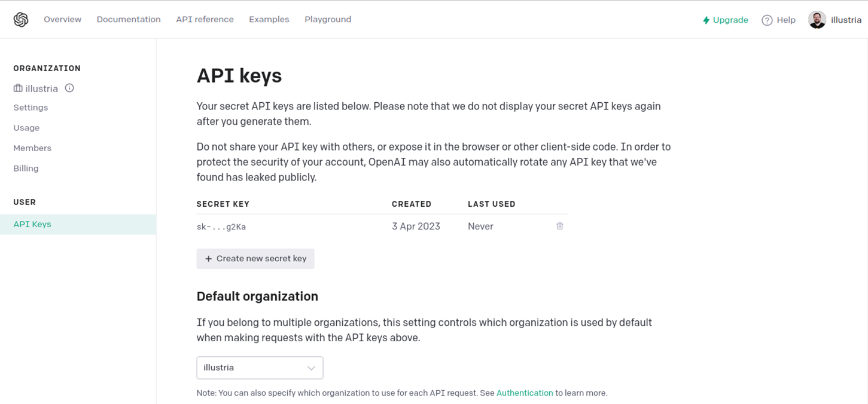This screenshot has height=404, width=868.
Task: Click the Create new secret key button
Action: tap(255, 259)
